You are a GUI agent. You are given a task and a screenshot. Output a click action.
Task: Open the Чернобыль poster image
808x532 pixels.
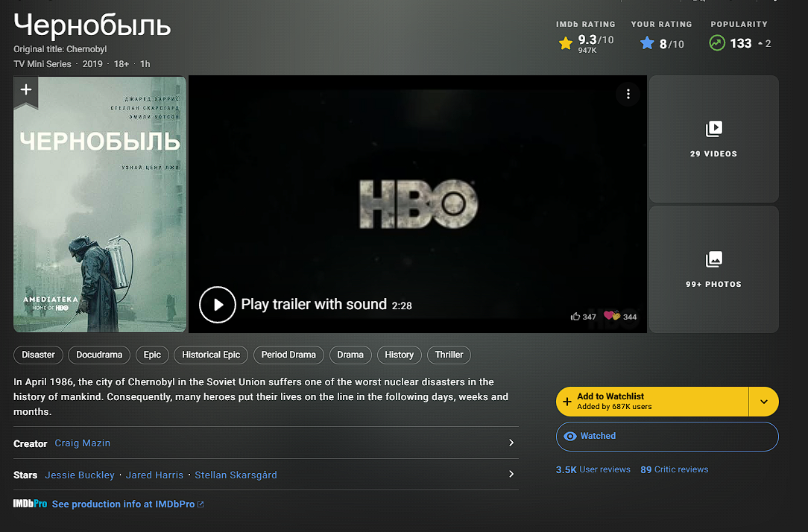[x=100, y=204]
